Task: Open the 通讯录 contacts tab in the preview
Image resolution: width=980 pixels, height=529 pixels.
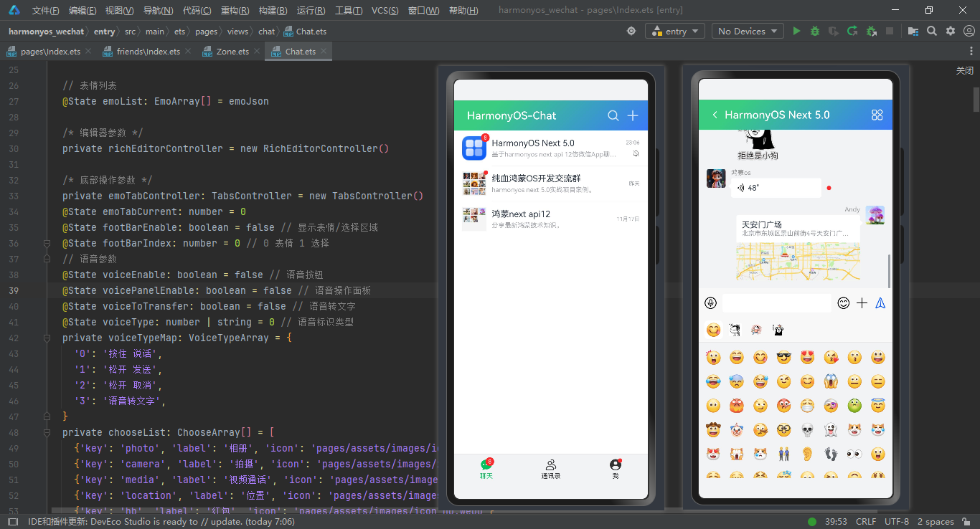Action: 550,470
